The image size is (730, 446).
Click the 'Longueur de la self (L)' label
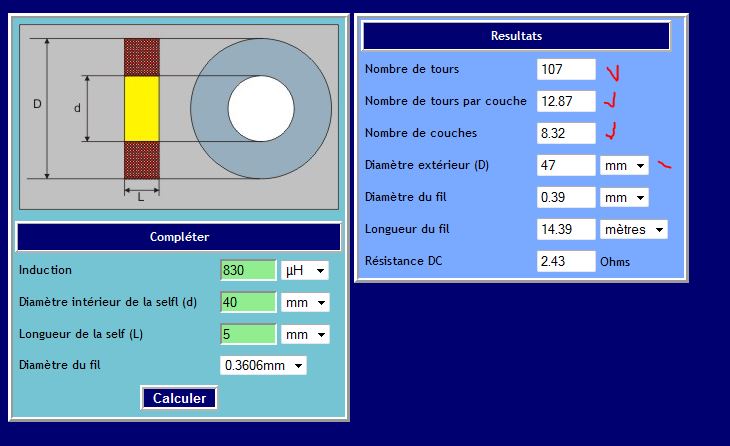(81, 334)
